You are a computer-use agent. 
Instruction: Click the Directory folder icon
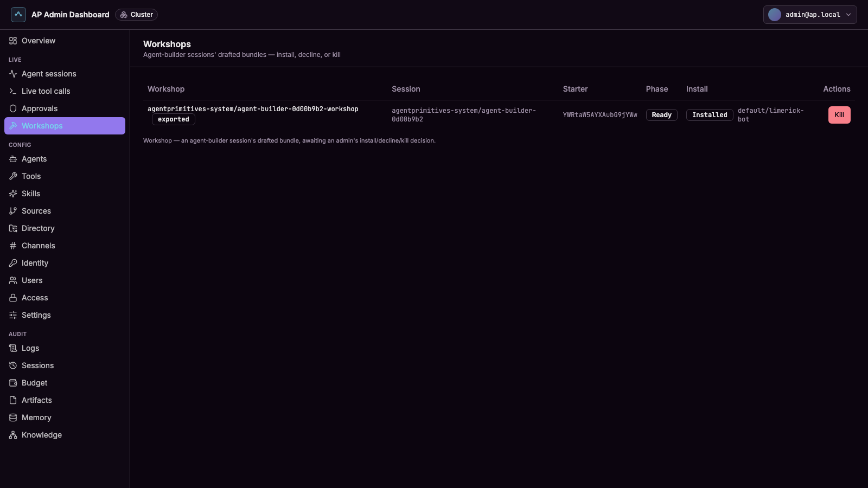tap(13, 228)
